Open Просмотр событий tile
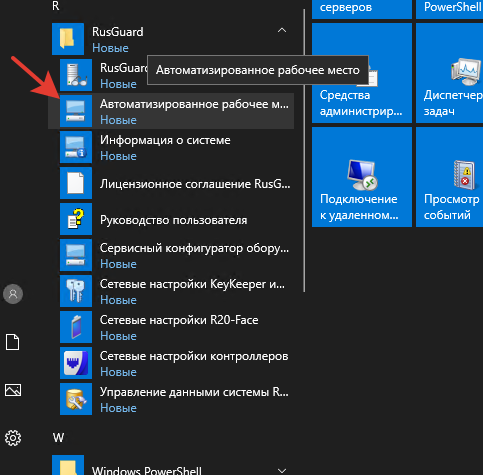Screen dimensions: 483x475 449,177
